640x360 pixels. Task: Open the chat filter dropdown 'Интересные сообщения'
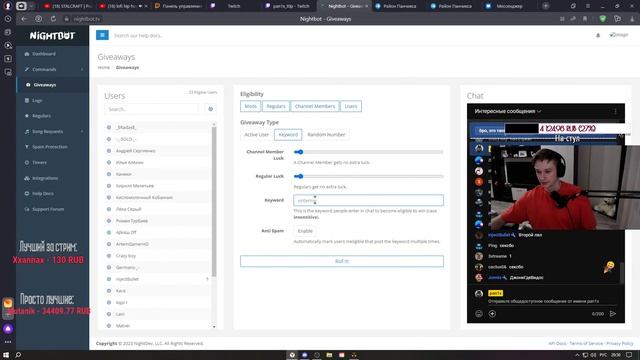tap(507, 111)
